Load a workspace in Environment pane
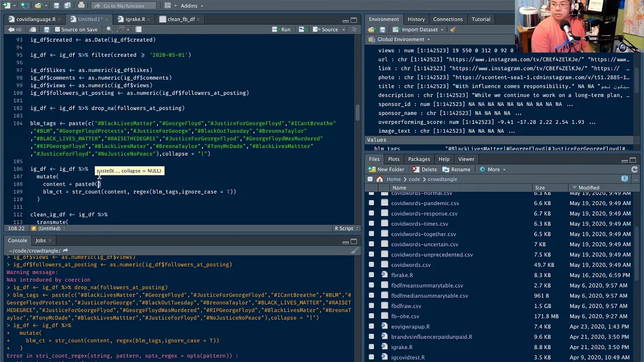Viewport: 644px width, 362px height. [x=371, y=30]
